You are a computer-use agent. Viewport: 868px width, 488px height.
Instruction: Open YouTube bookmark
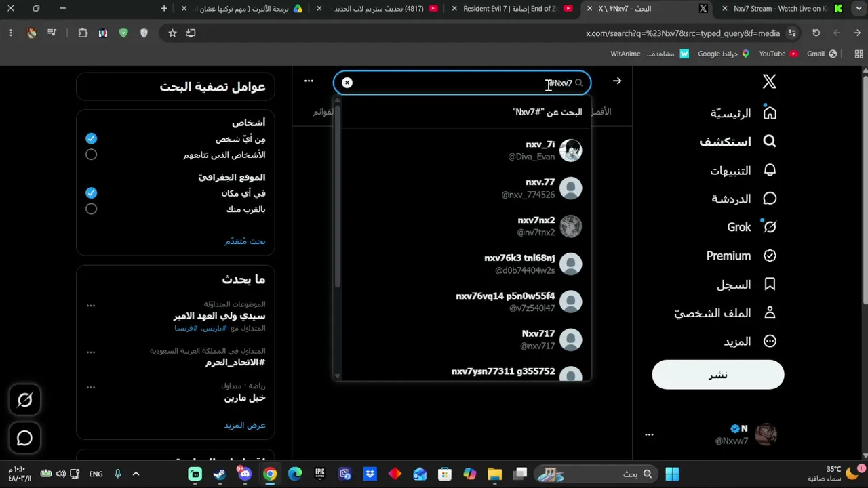[x=778, y=54]
